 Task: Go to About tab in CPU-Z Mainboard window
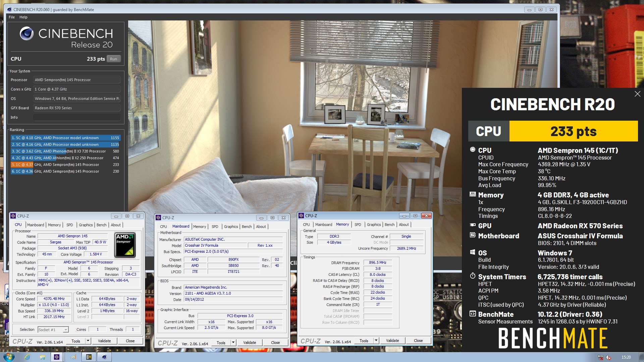(261, 227)
